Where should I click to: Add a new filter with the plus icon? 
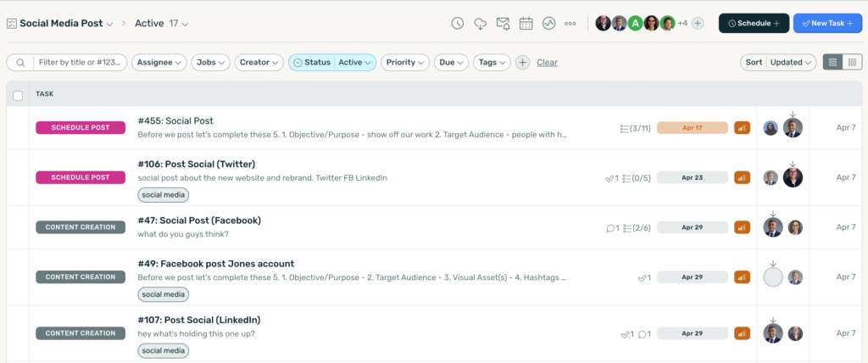click(522, 63)
